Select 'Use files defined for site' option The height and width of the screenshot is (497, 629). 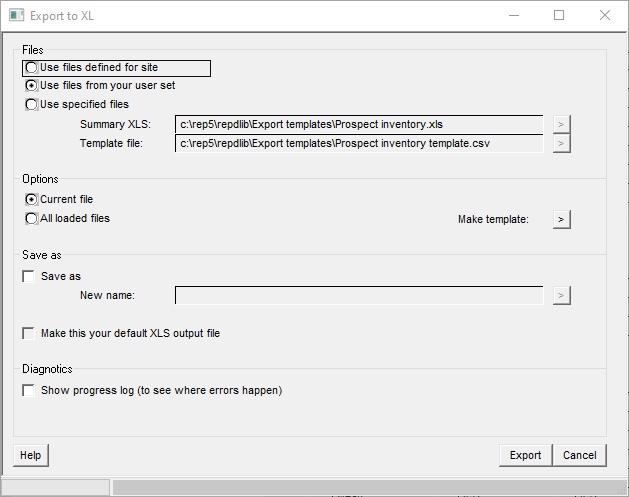[32, 68]
